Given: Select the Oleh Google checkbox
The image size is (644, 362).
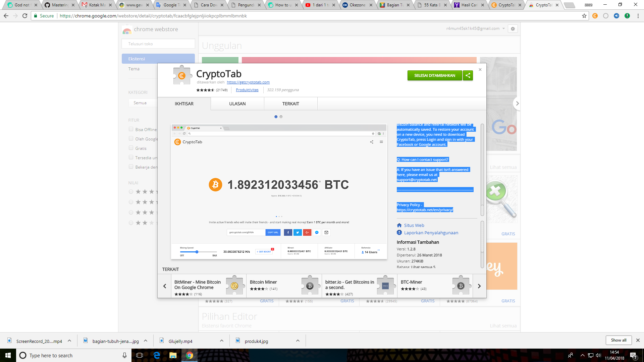Looking at the screenshot, I should pos(131,138).
